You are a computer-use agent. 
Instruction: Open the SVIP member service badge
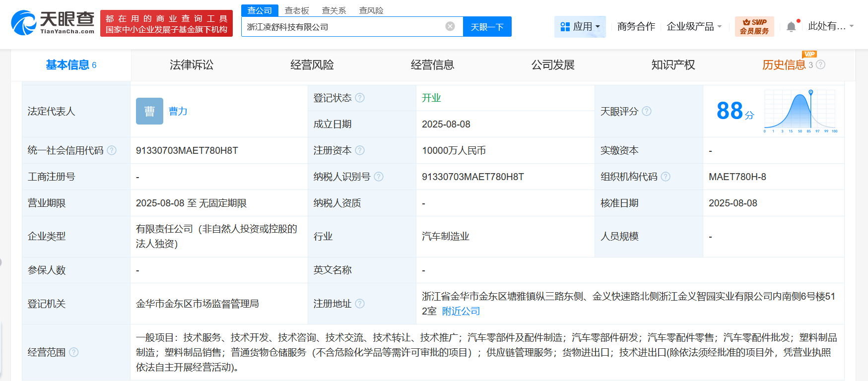[x=754, y=26]
